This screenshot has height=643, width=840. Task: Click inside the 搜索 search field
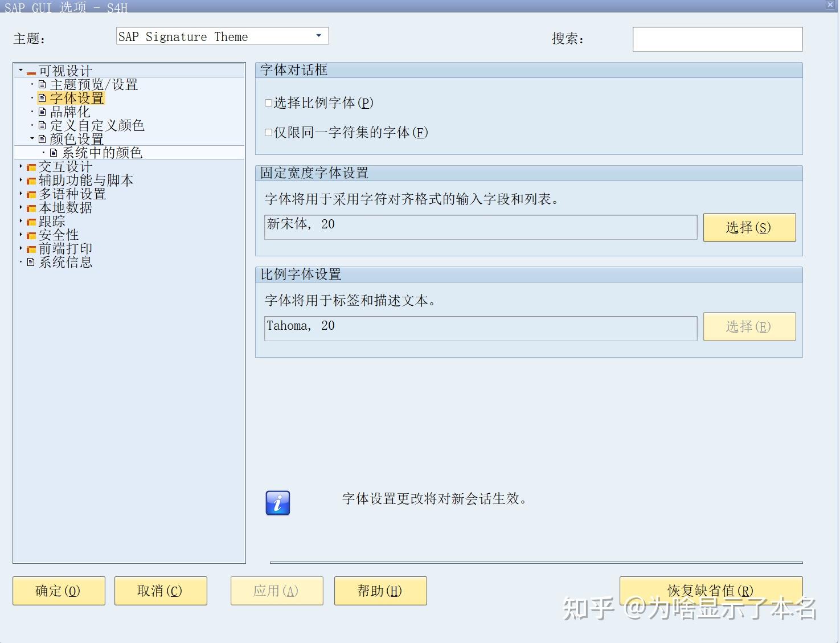[x=717, y=39]
